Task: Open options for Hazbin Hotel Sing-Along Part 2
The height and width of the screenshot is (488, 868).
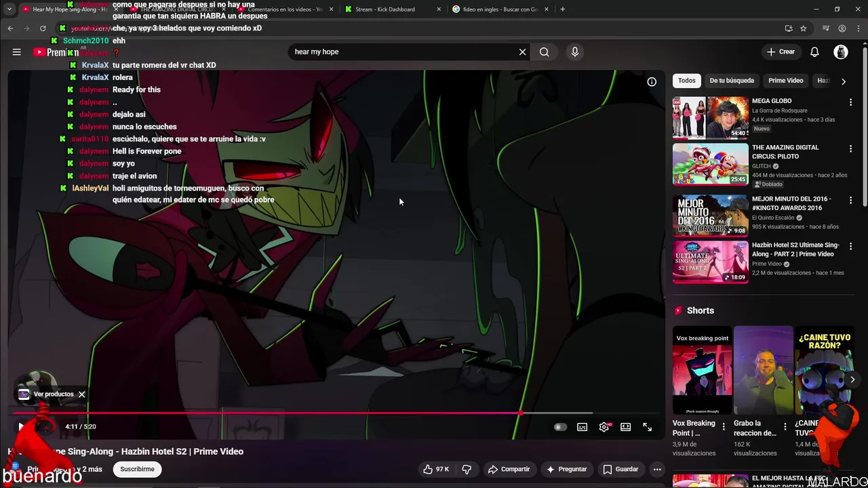Action: [x=851, y=246]
